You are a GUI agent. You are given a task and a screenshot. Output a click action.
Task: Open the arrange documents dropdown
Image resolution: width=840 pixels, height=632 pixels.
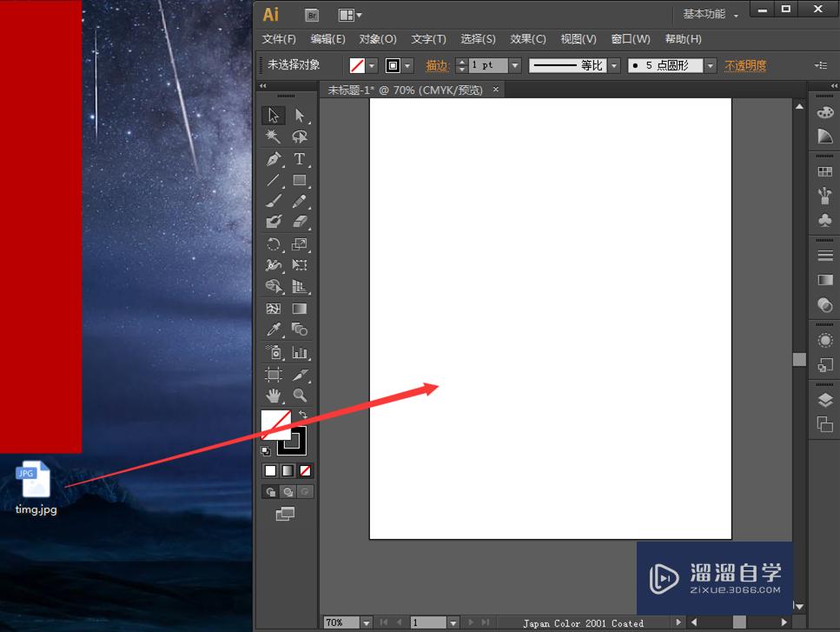(x=350, y=15)
